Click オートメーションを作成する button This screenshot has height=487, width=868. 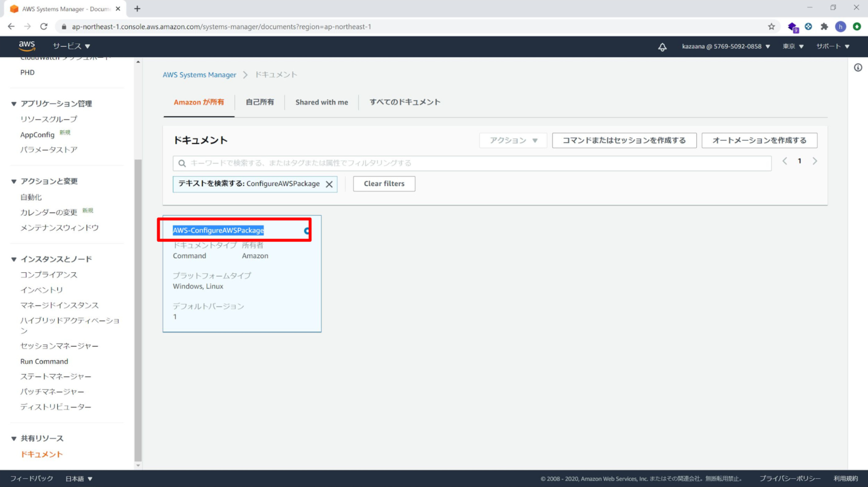tap(759, 140)
